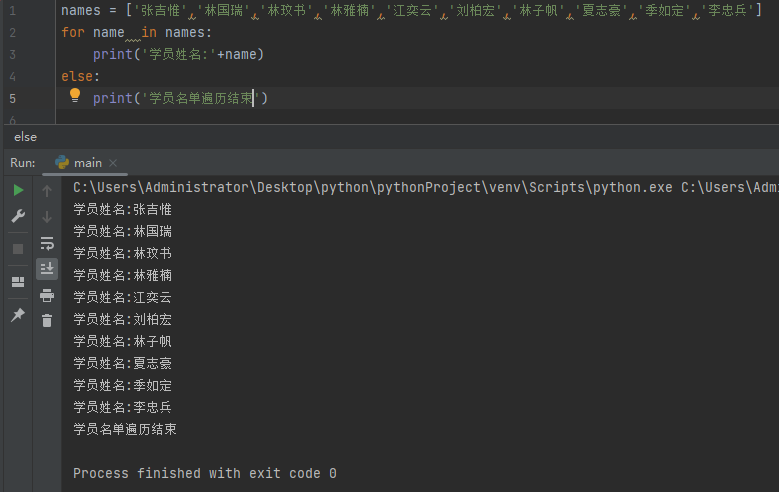Open run configuration wrench icon
Viewport: 779px width, 492px height.
(18, 216)
